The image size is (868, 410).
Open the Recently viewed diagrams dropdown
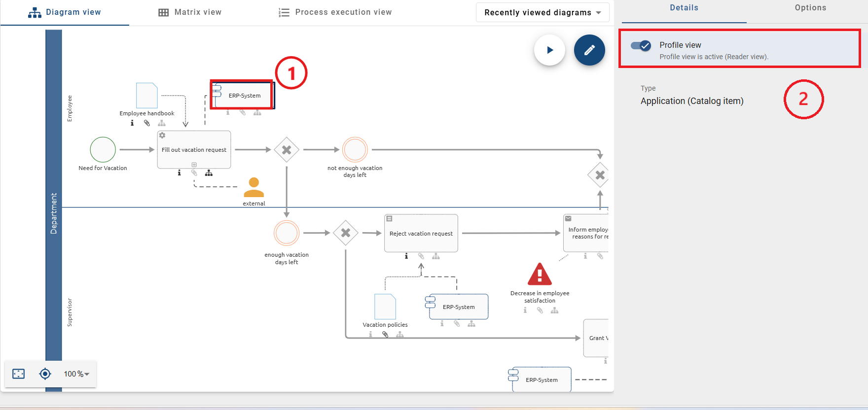click(x=542, y=12)
